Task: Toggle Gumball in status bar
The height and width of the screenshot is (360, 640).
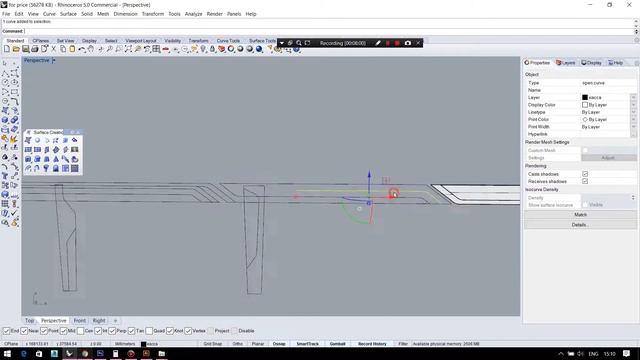Action: (337, 344)
